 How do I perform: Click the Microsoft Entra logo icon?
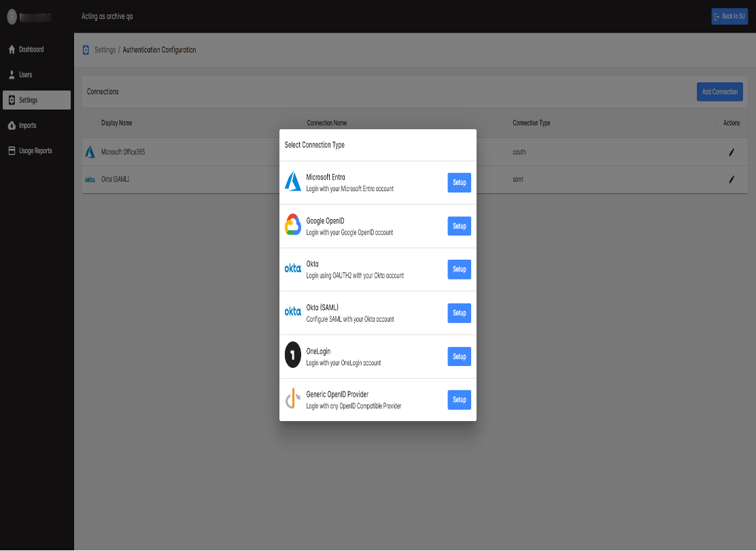pos(292,182)
